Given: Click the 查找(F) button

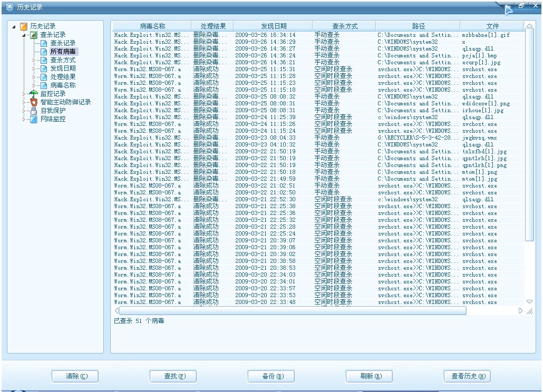Looking at the screenshot, I should [173, 376].
